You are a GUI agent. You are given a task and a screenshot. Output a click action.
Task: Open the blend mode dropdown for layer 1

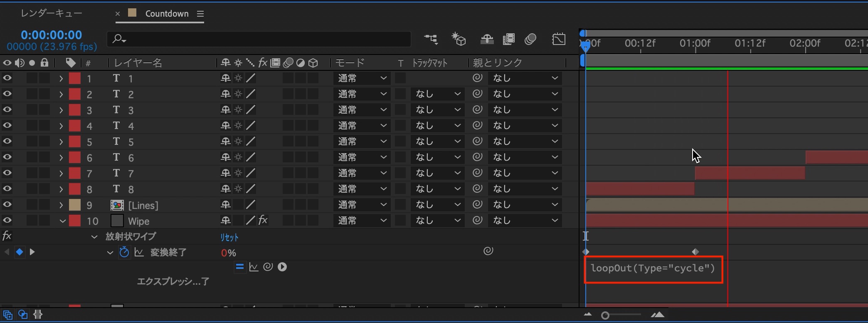(362, 78)
